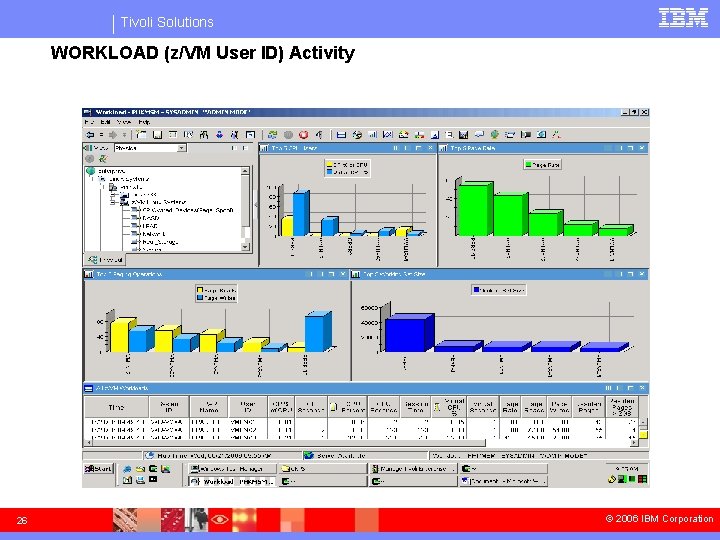Screen dimensions: 720x540
Task: Collapse the Linux Systems tree branch
Action: (x=93, y=179)
